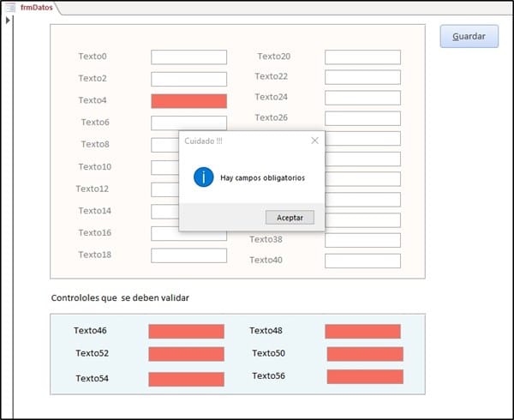Click into the Texto24 input field
Viewport: 514px width, 420px height.
tap(362, 98)
